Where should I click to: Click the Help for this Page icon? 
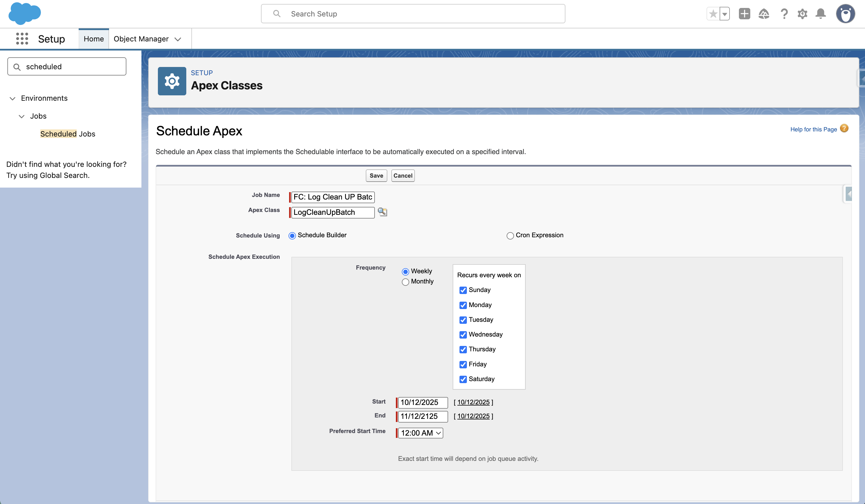(844, 129)
